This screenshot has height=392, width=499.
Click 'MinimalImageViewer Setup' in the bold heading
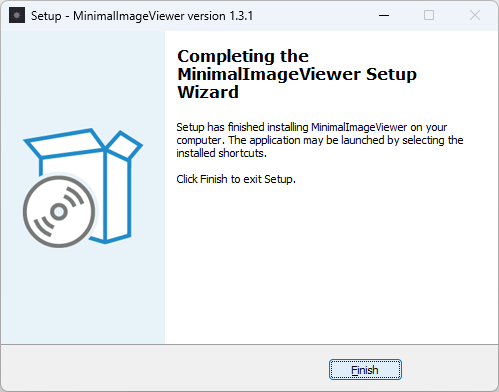coord(297,74)
